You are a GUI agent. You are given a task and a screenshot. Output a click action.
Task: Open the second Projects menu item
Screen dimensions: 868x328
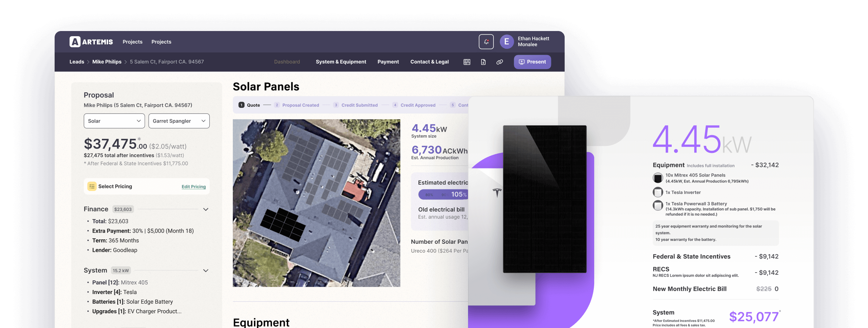click(x=161, y=42)
